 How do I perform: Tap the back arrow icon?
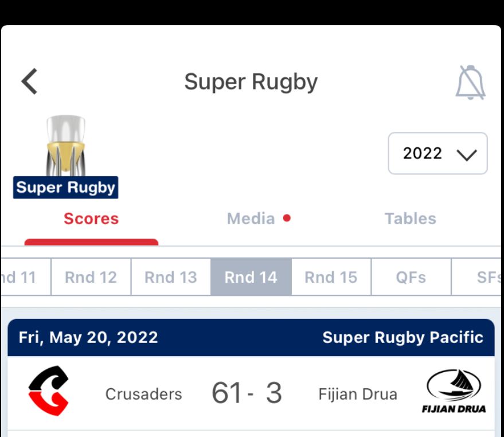(x=29, y=81)
